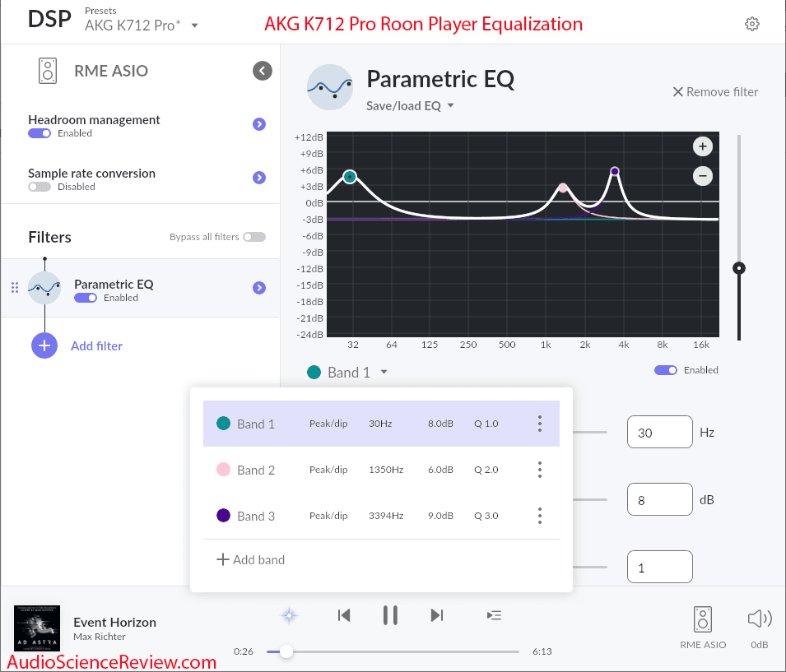Open the play queue icon
The image size is (786, 672).
tap(495, 615)
